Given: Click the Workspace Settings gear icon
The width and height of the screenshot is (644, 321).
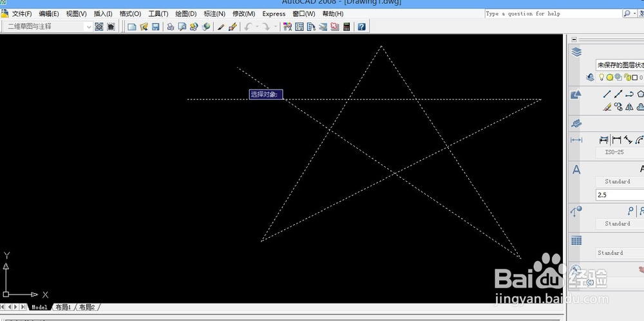Looking at the screenshot, I should pos(99,26).
